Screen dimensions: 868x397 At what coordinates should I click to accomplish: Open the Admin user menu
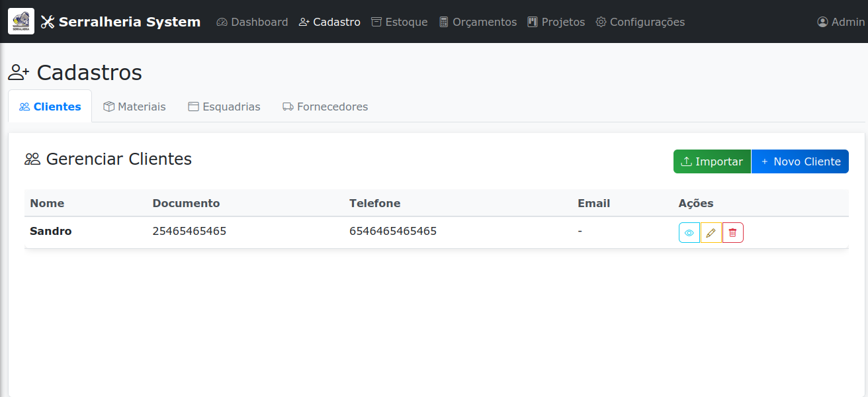(x=841, y=22)
